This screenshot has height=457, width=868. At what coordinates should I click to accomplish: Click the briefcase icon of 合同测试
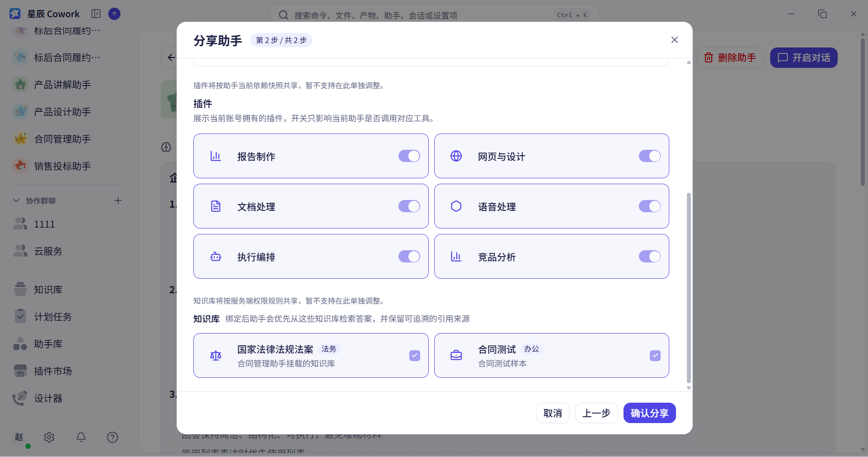tap(456, 356)
